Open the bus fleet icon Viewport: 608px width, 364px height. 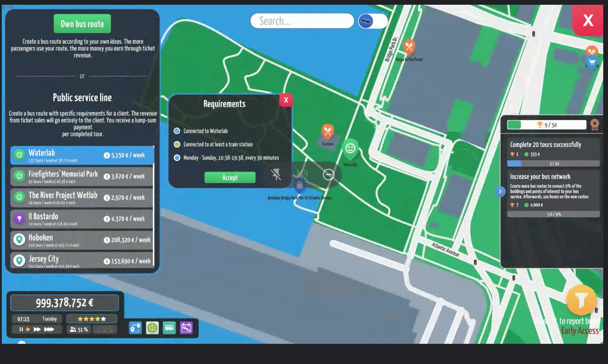[169, 328]
